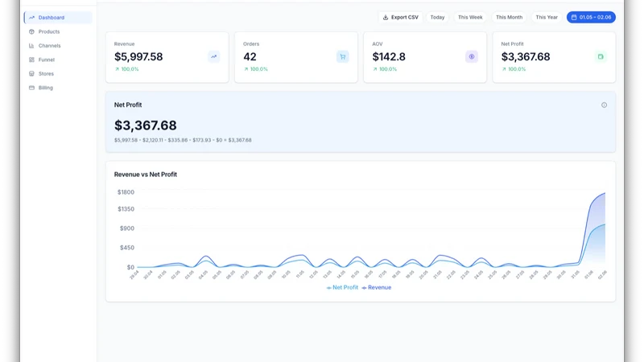Click the Net Profit card green icon
This screenshot has width=644, height=362.
coord(601,56)
